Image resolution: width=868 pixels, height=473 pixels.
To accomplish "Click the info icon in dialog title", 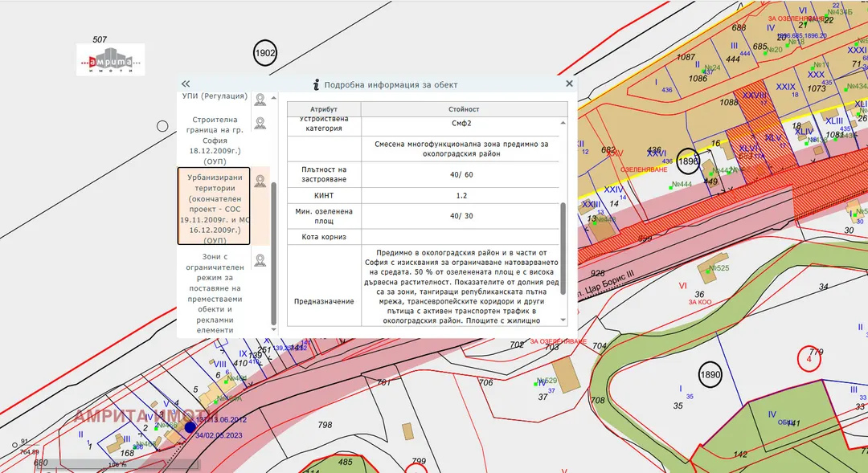I will pos(316,84).
